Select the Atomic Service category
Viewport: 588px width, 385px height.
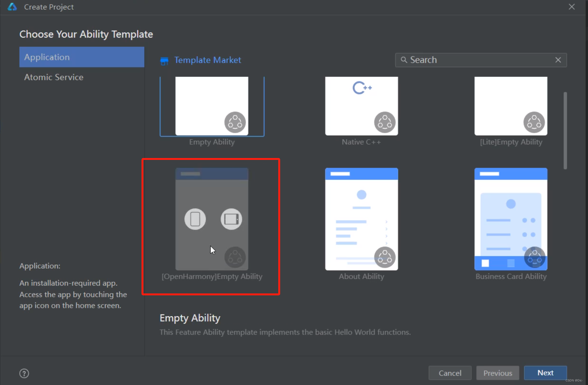click(82, 77)
